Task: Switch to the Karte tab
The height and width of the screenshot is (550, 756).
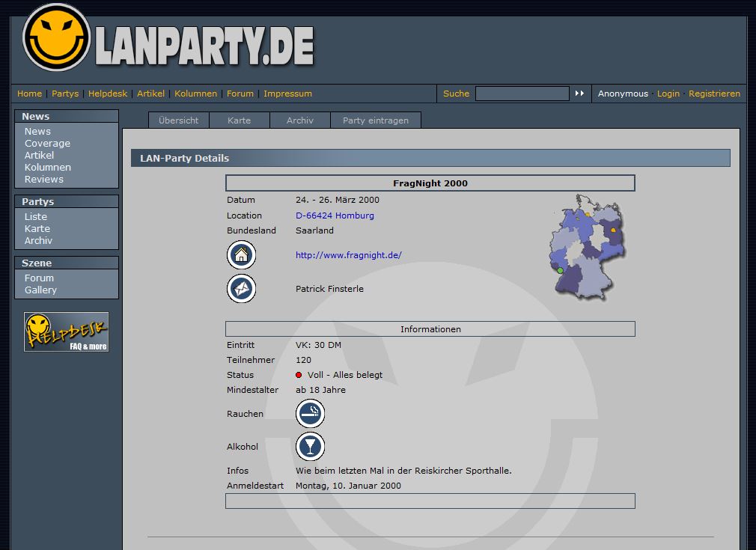Action: (239, 120)
